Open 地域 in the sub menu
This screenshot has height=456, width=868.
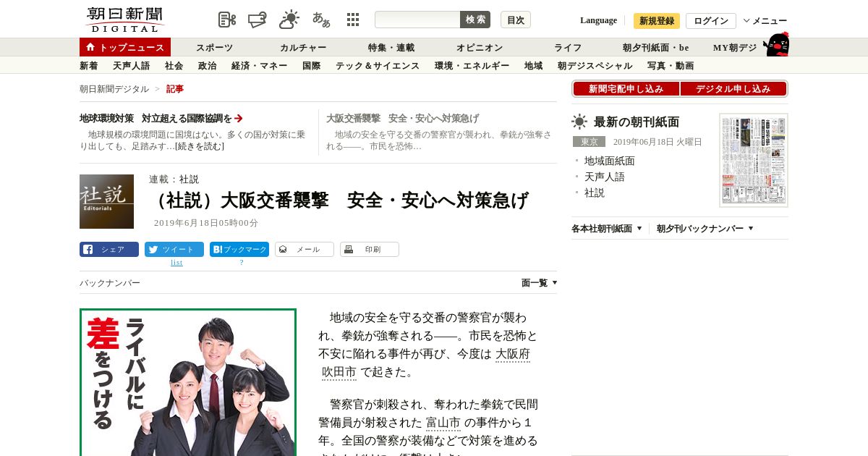click(x=534, y=66)
